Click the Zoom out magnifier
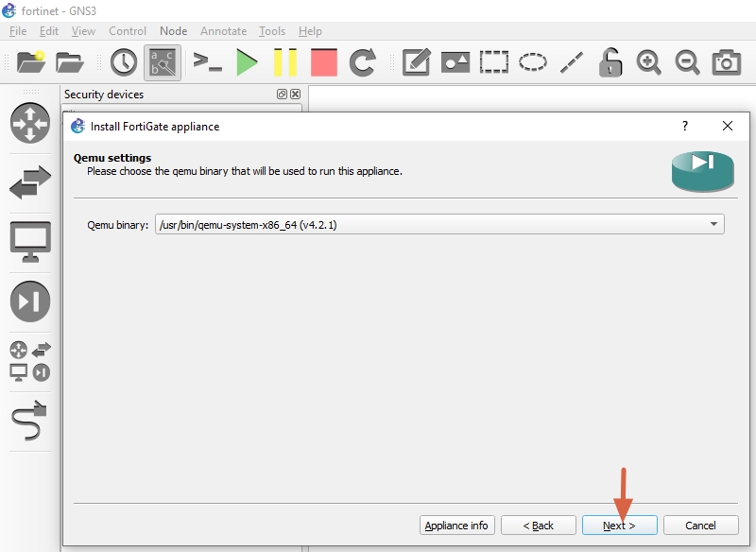Image resolution: width=756 pixels, height=552 pixels. (x=687, y=62)
